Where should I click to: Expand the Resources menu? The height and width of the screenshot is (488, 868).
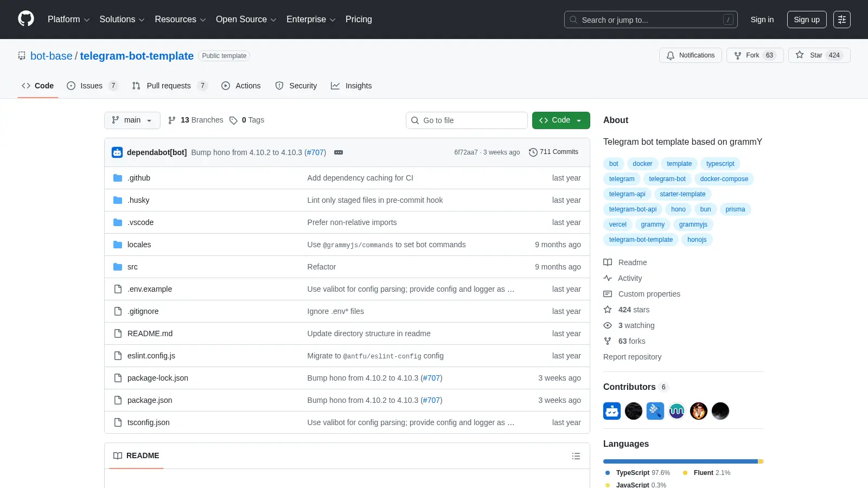[x=181, y=20]
